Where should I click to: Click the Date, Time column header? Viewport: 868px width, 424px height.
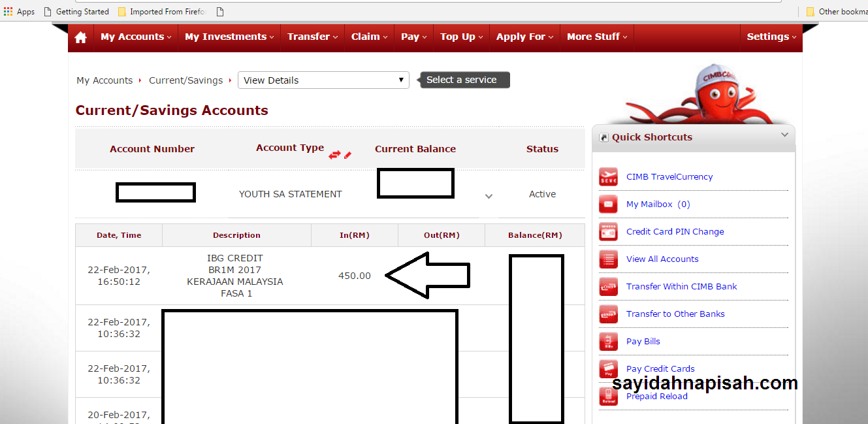[119, 235]
